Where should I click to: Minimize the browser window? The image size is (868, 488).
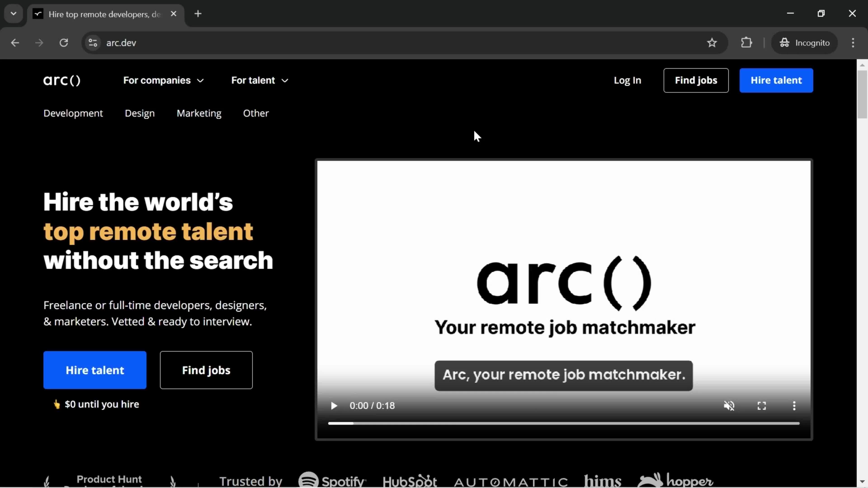790,14
